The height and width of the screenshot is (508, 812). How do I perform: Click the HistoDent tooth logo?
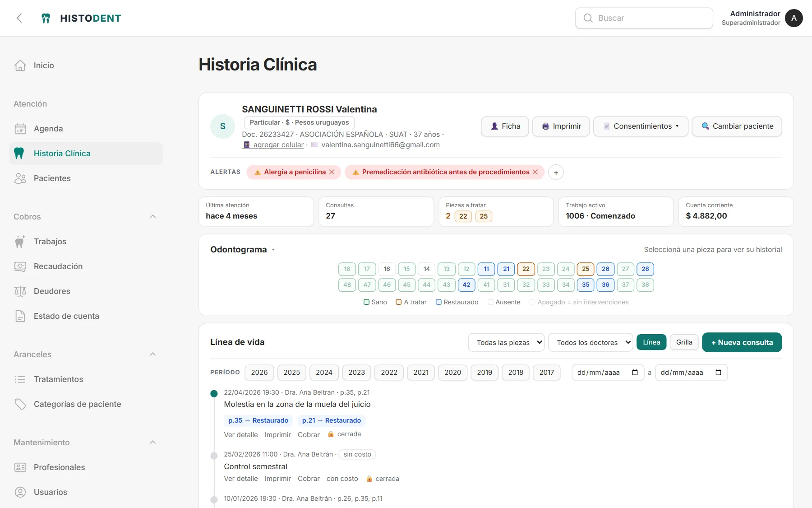coord(46,18)
